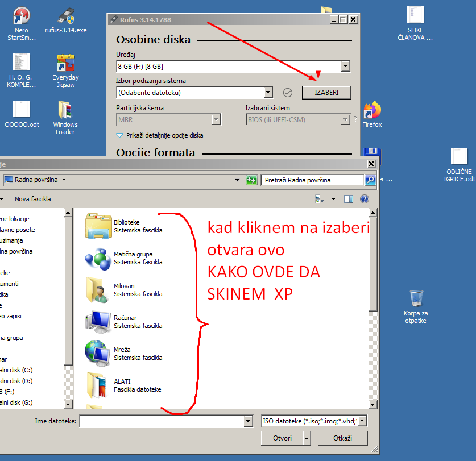
Task: Click Nova fascikla button
Action: [33, 199]
